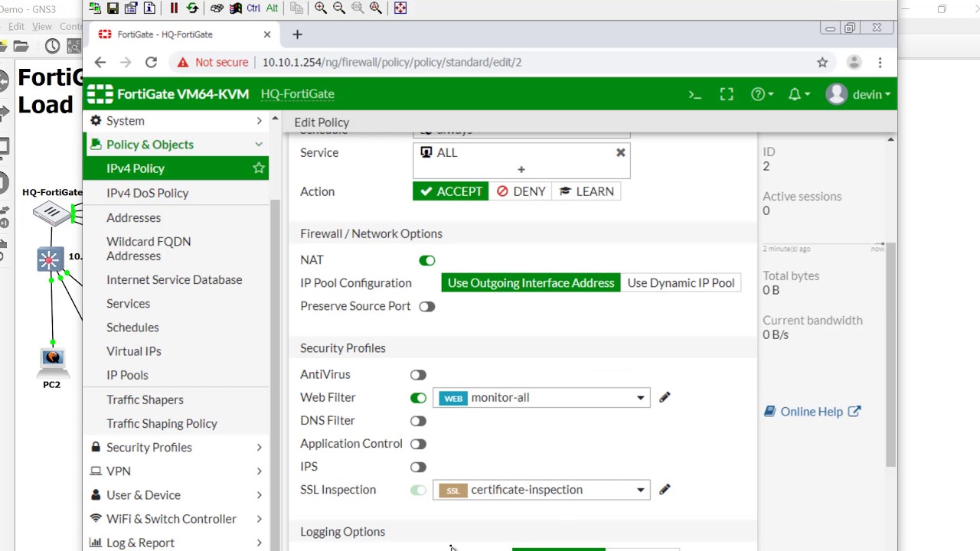
Task: Open the View menu in the GNS3 window
Action: click(42, 26)
